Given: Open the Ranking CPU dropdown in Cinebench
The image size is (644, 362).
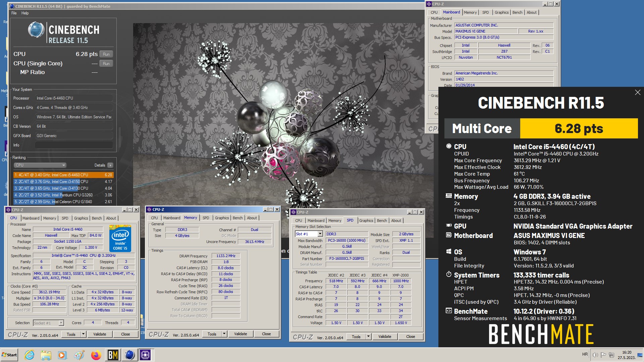Looking at the screenshot, I should 40,165.
